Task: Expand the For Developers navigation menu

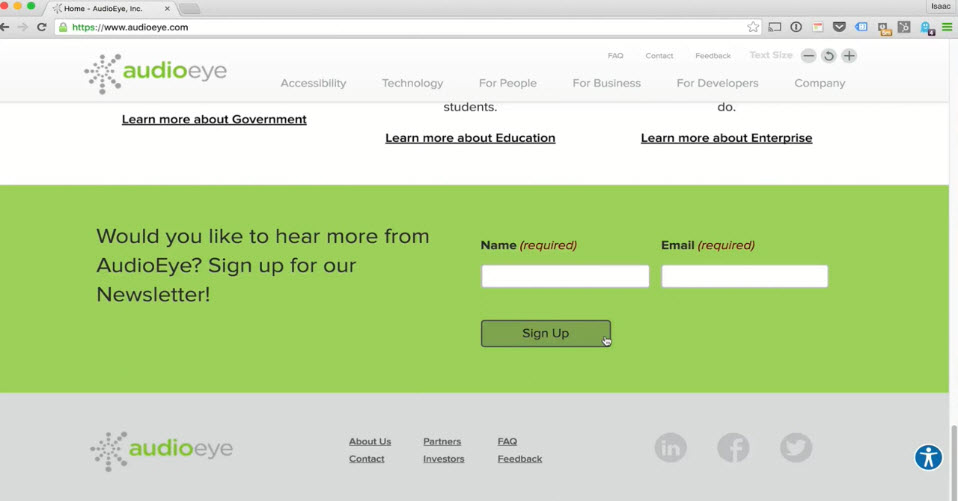Action: tap(717, 83)
